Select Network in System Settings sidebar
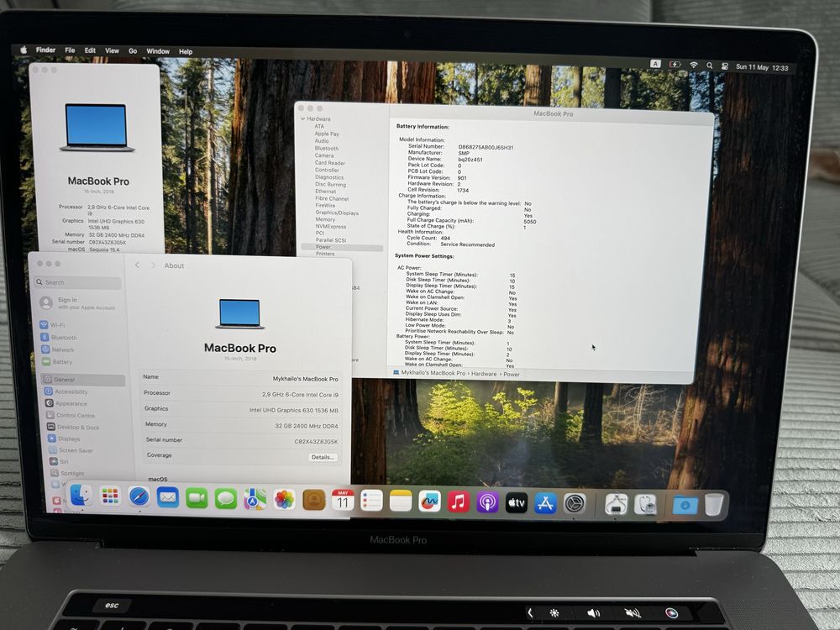The width and height of the screenshot is (840, 630). 58,349
